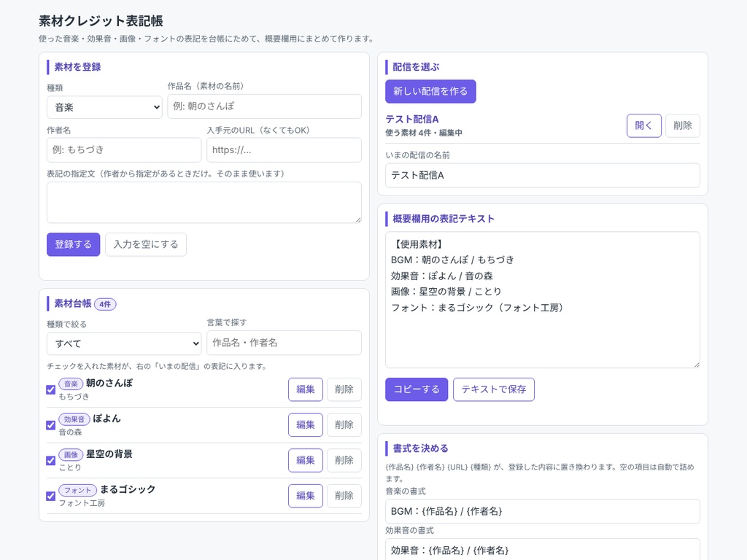This screenshot has height=560, width=747.
Task: Click the 画像 tag on 星空の背景
Action: pyautogui.click(x=71, y=455)
